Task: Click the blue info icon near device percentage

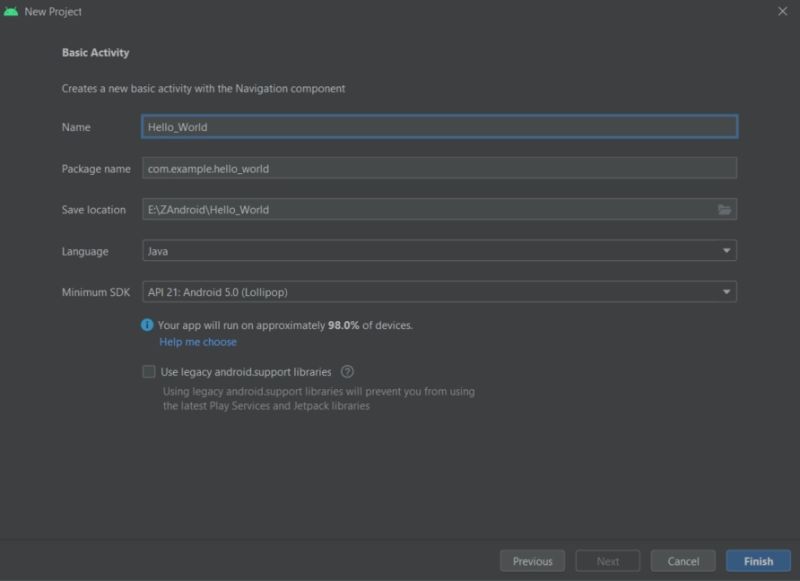Action: (147, 325)
